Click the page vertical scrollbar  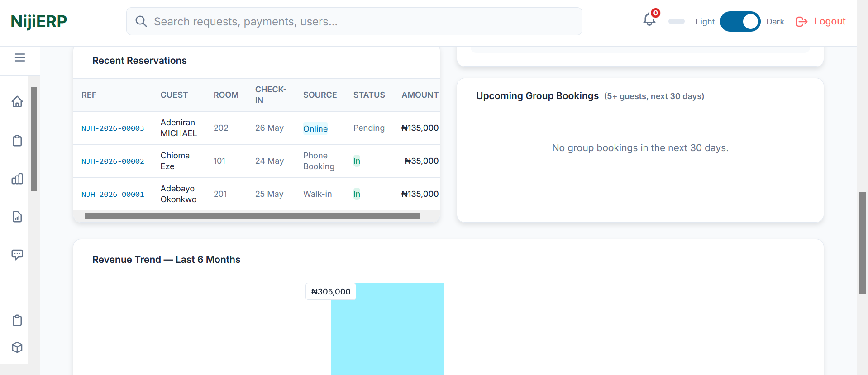(863, 243)
